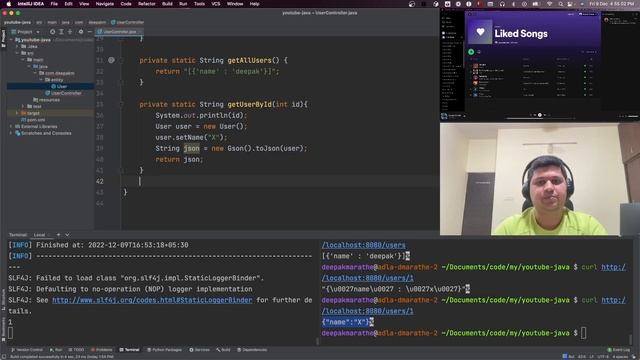Open the Project view dropdown
The image size is (640, 360).
(x=25, y=31)
